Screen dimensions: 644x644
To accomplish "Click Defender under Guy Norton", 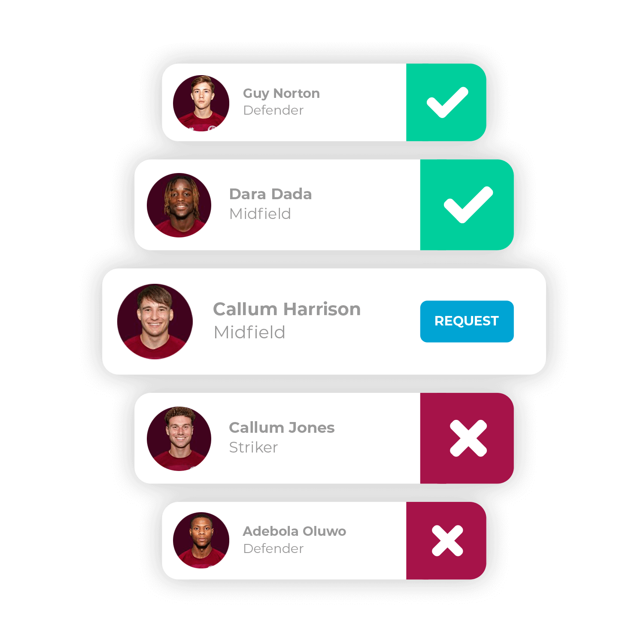I will [x=273, y=110].
